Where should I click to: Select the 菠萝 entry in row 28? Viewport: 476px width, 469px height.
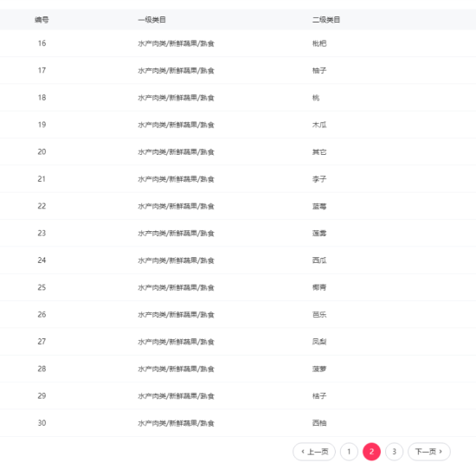pos(319,369)
